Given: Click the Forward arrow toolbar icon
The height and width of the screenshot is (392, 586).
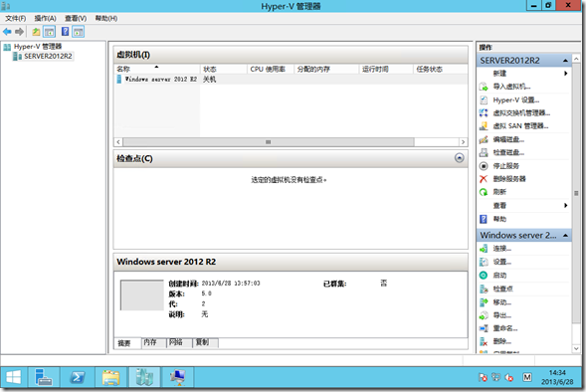Looking at the screenshot, I should pos(20,32).
